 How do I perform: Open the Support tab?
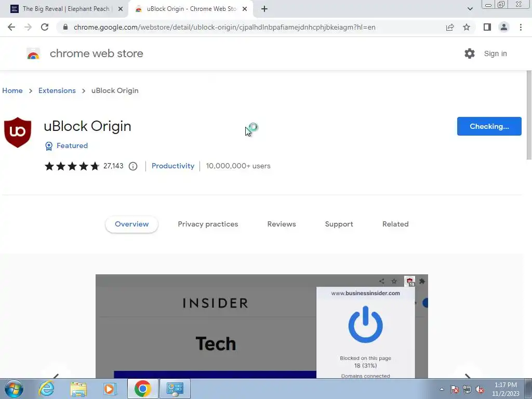coord(339,224)
